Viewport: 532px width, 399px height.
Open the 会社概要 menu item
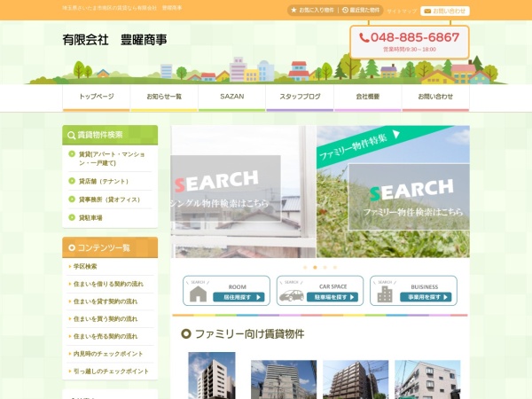coord(368,97)
